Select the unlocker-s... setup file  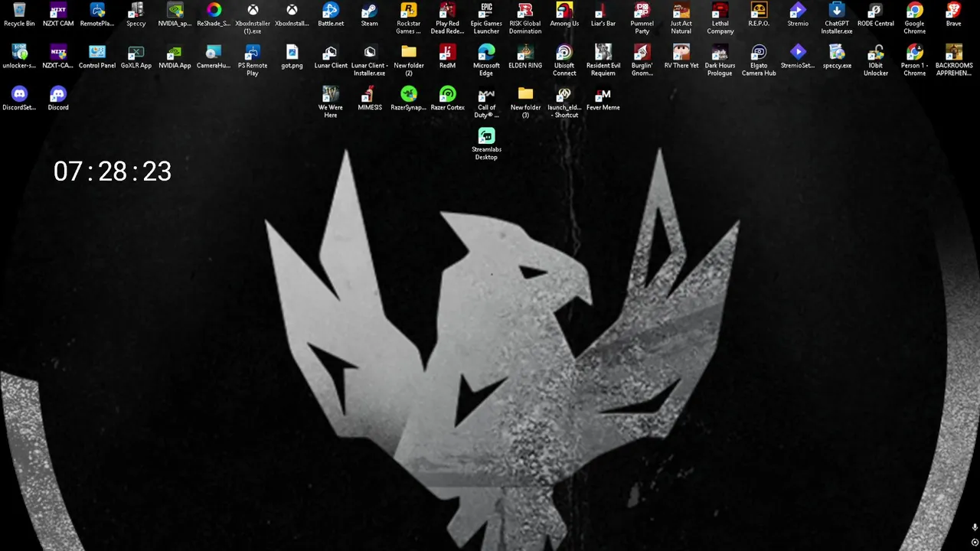tap(19, 57)
